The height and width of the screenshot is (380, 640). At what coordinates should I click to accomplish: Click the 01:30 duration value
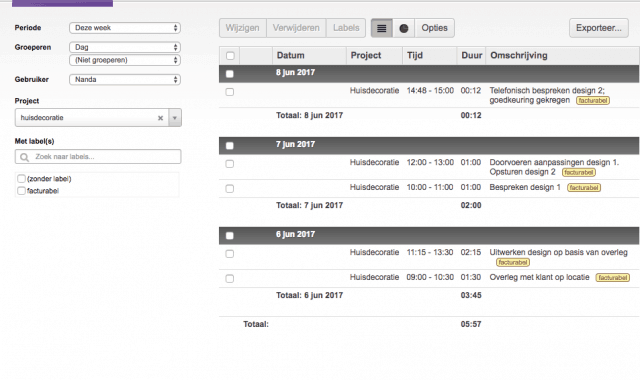471,277
